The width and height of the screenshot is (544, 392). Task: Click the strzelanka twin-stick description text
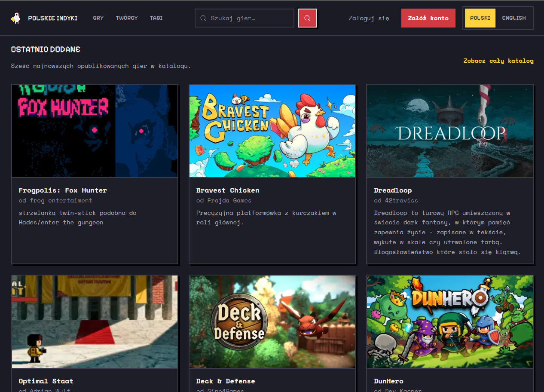(x=77, y=217)
